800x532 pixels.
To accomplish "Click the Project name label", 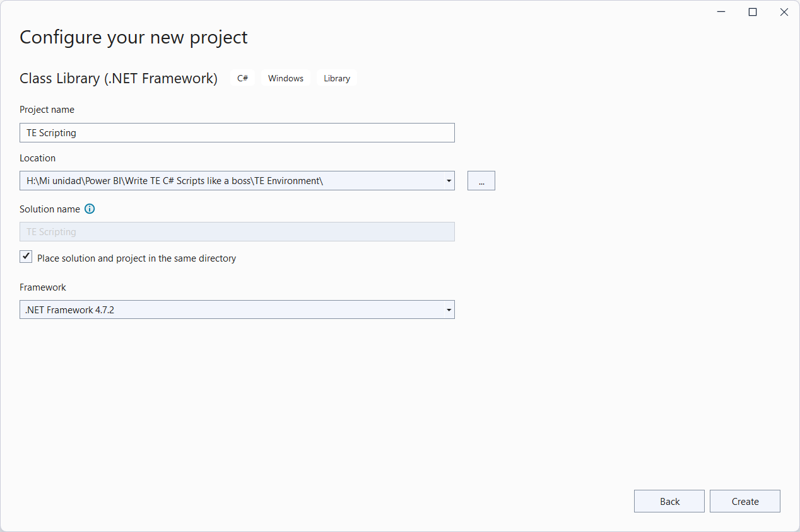I will [x=47, y=110].
